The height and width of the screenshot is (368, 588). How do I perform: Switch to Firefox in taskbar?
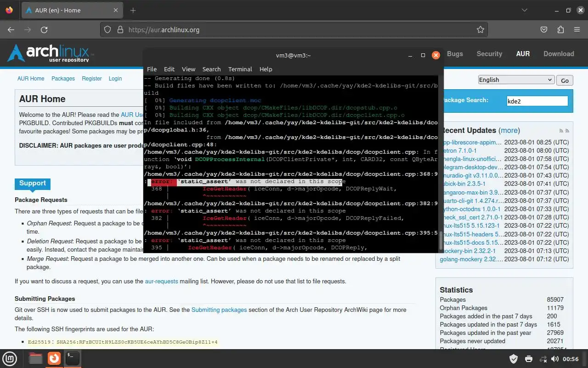click(54, 358)
